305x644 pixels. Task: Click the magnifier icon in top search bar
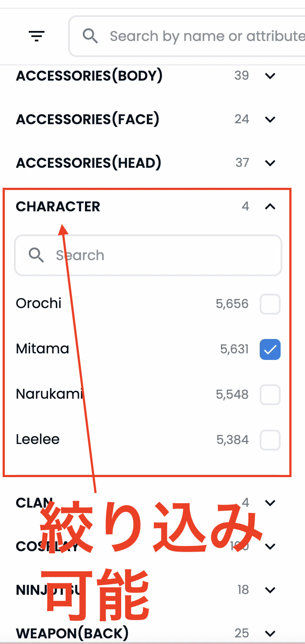90,36
